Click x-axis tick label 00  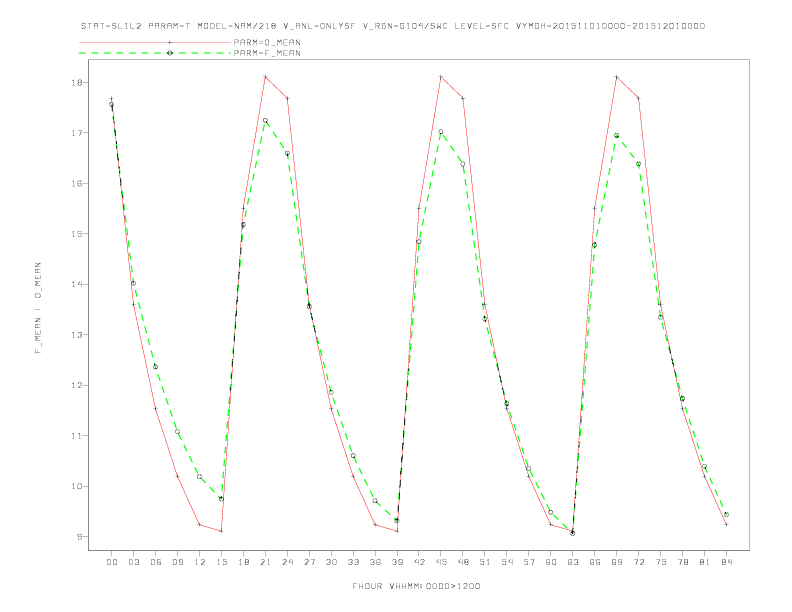pyautogui.click(x=112, y=562)
